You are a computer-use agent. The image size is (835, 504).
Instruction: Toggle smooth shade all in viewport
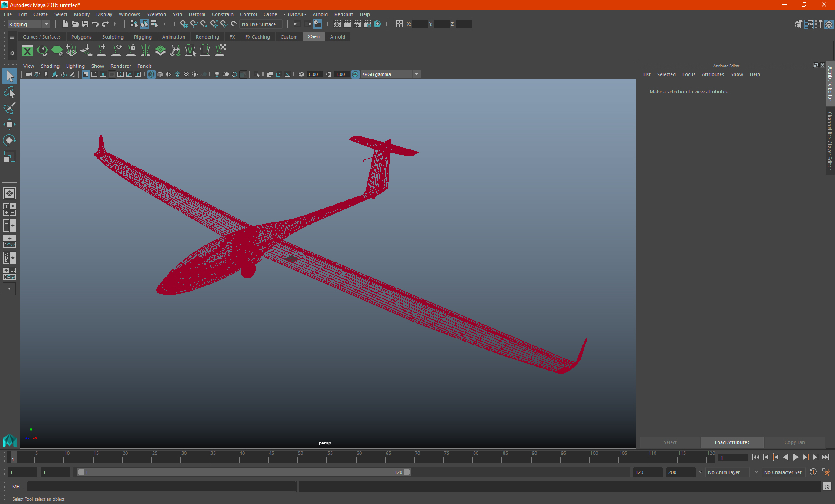click(160, 75)
